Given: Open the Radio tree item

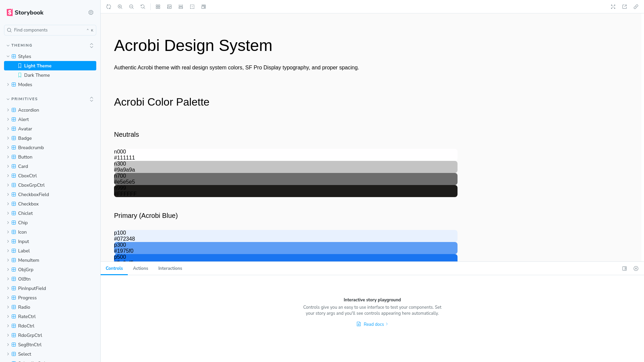Looking at the screenshot, I should pos(50,307).
